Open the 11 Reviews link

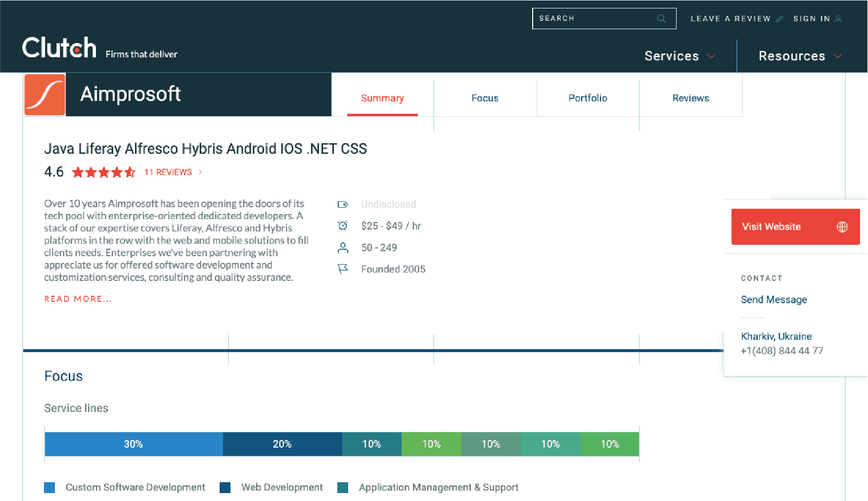tap(168, 172)
